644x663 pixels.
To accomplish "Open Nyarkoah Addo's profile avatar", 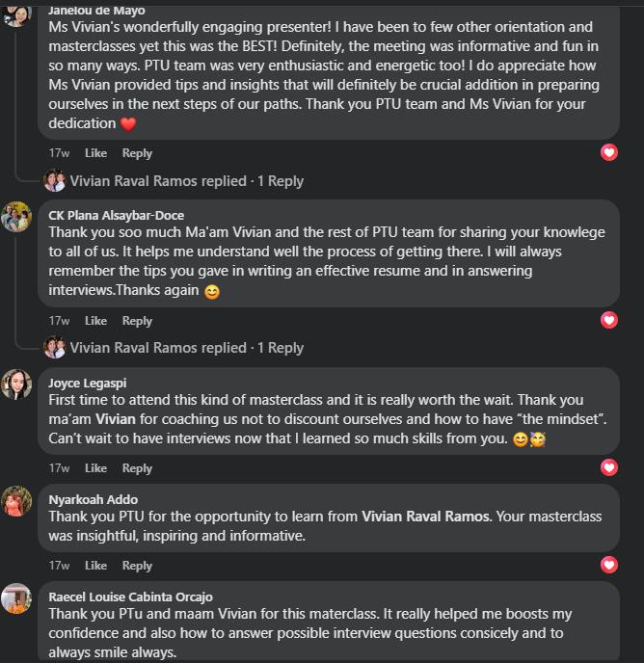I will tap(15, 501).
